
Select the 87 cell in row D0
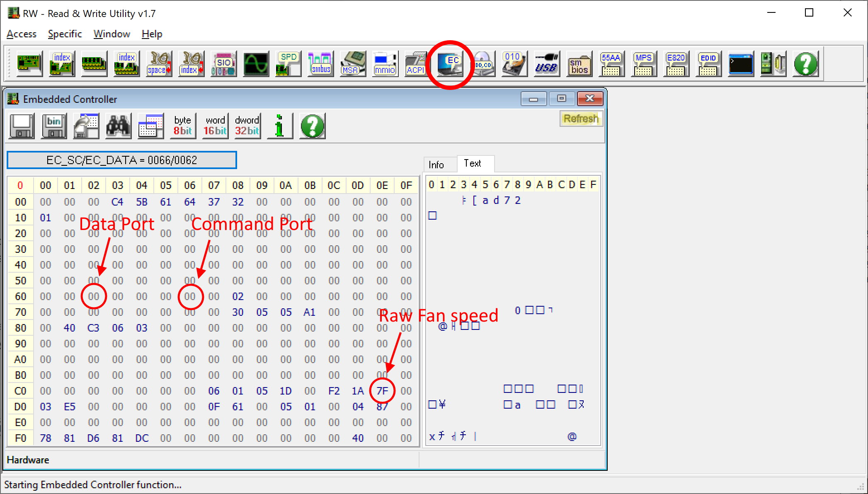[x=382, y=407]
